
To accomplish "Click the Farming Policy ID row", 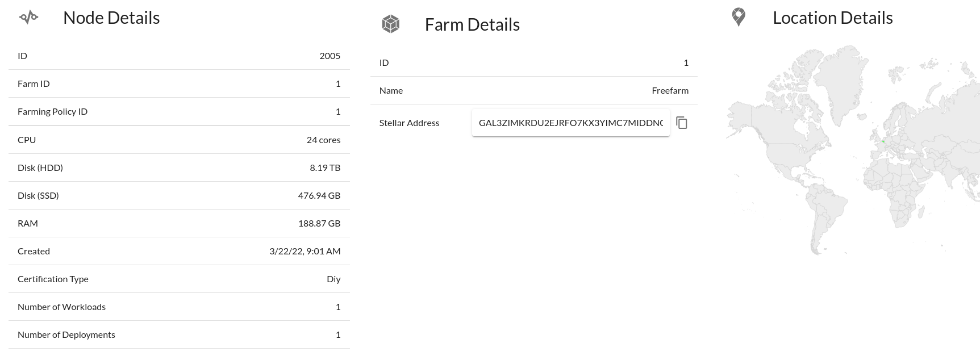I will point(179,111).
